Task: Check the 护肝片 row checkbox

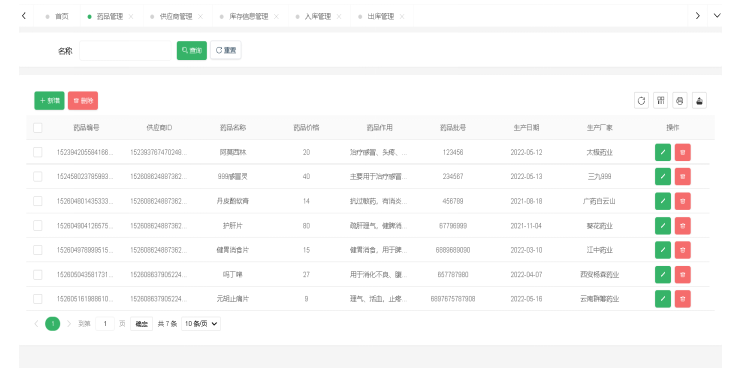Action: pyautogui.click(x=38, y=226)
